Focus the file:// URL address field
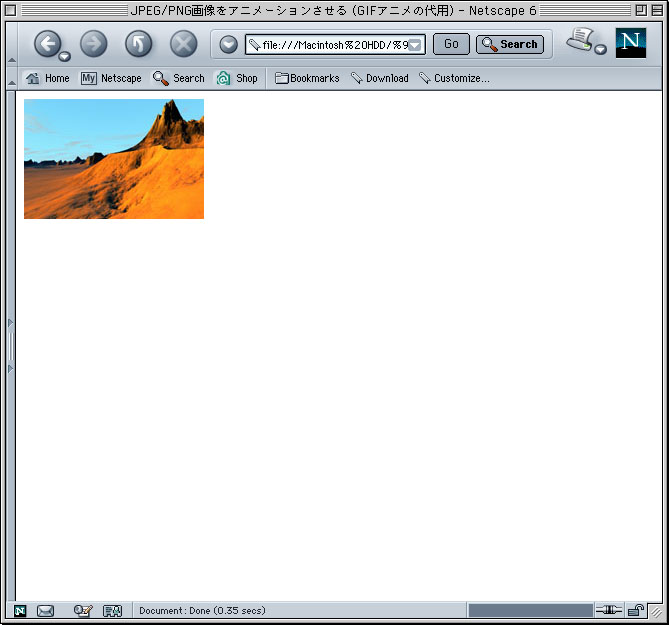Image resolution: width=669 pixels, height=625 pixels. pyautogui.click(x=335, y=44)
